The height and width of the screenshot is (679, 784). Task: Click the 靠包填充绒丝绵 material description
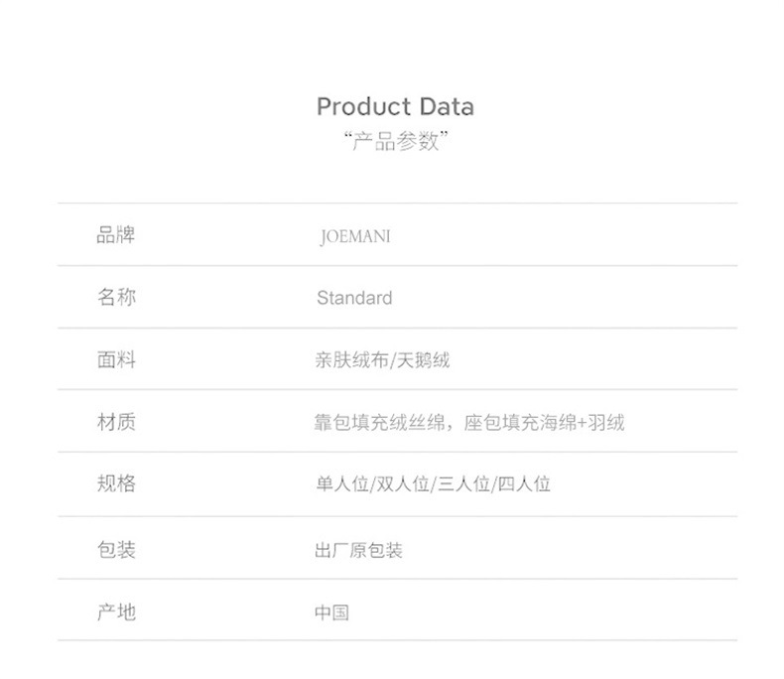click(379, 423)
